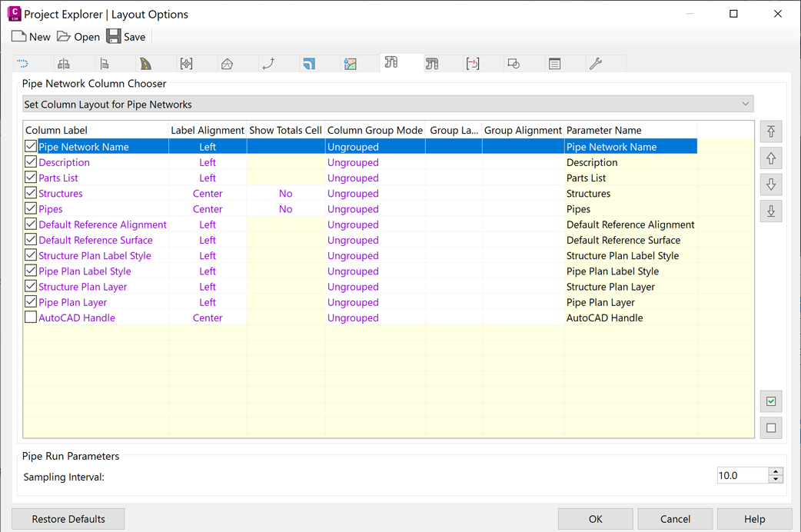
Task: Toggle the Structures column checkbox
Action: (31, 193)
